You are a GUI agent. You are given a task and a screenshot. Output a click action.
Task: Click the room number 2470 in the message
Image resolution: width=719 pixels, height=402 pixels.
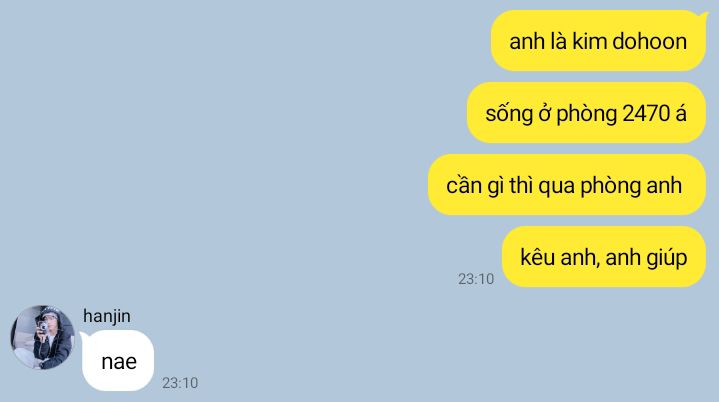point(646,113)
